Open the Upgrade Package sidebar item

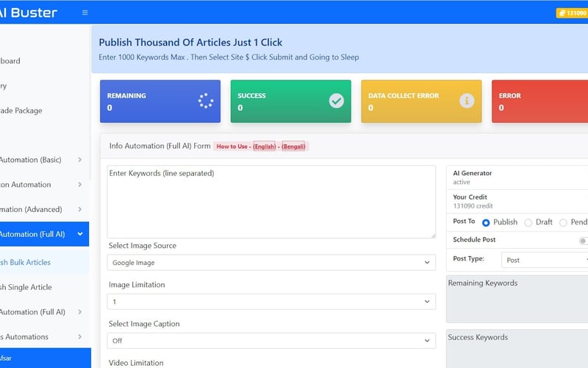[x=21, y=110]
